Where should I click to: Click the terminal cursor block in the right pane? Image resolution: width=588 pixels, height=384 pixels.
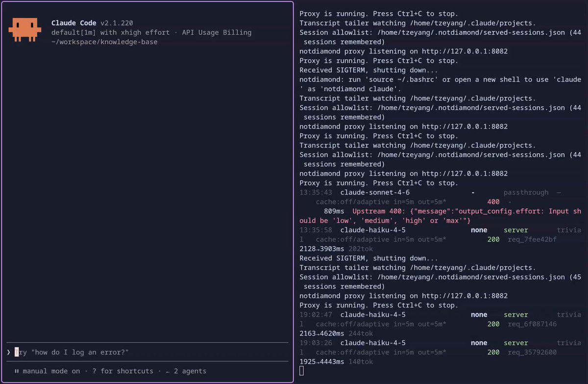coord(302,371)
